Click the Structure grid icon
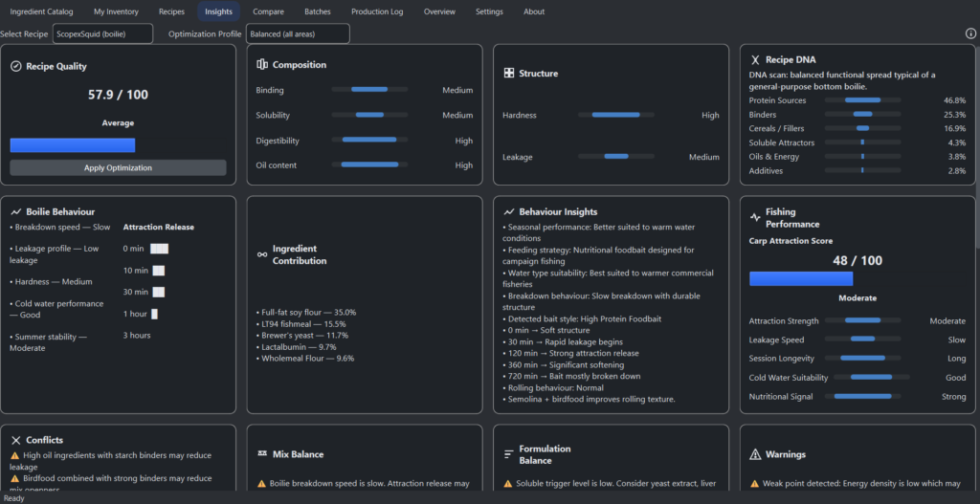Screen dimensions: 980x504 point(509,74)
